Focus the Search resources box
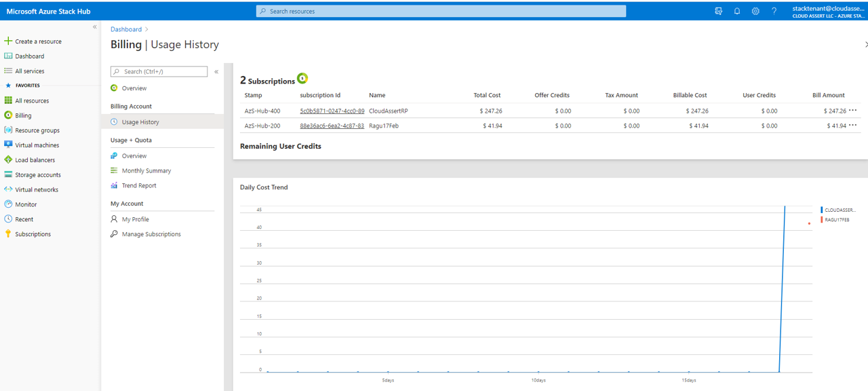 [441, 11]
